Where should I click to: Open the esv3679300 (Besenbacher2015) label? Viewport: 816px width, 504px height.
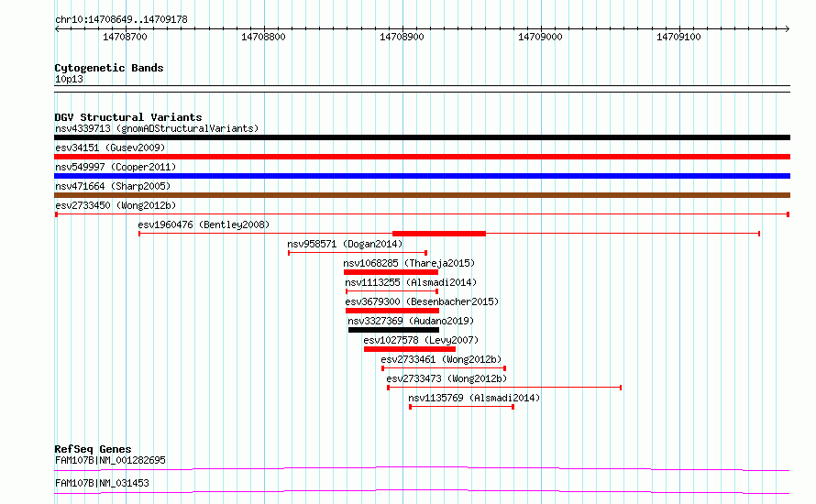[422, 301]
